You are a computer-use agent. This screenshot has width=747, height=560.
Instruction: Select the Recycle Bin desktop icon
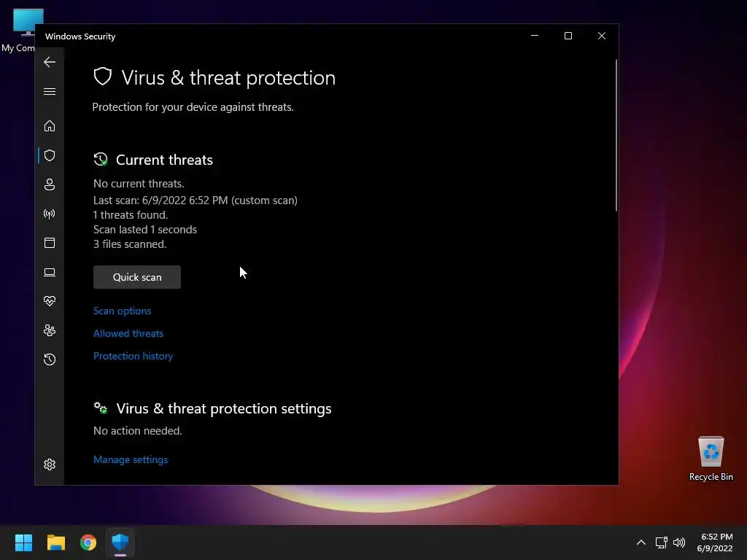point(711,458)
